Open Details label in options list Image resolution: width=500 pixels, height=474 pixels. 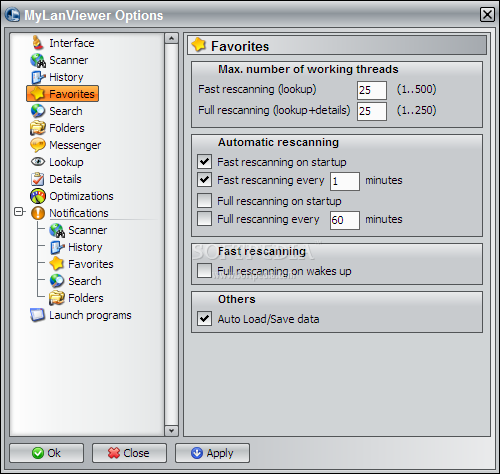pyautogui.click(x=65, y=179)
